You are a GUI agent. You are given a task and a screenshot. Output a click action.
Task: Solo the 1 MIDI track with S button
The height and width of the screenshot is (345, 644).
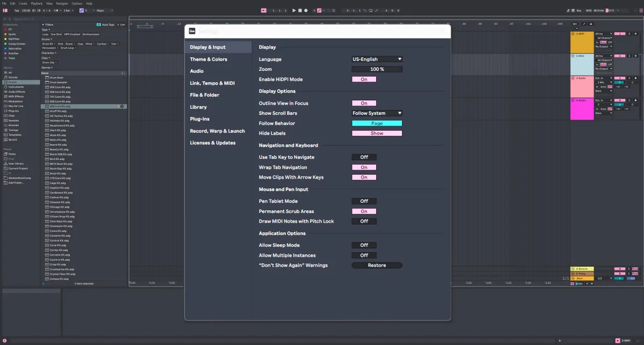point(629,34)
